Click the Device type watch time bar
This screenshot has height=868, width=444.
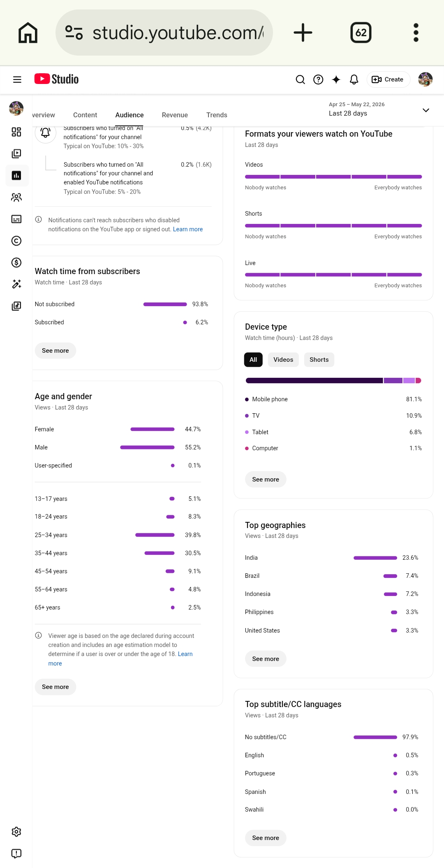click(x=333, y=381)
